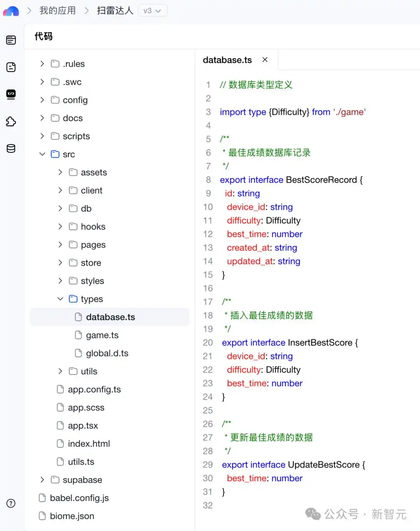Switch to the database.ts tab

(x=227, y=60)
